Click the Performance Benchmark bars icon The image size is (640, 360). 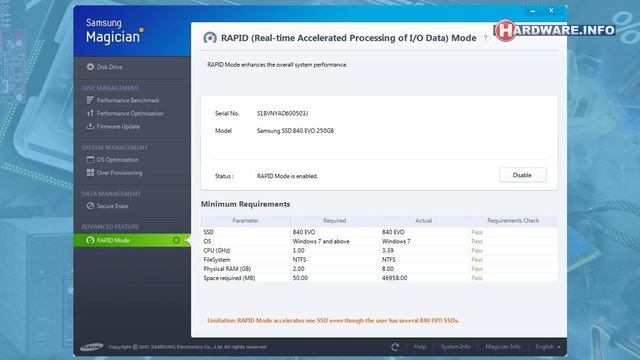[x=90, y=100]
